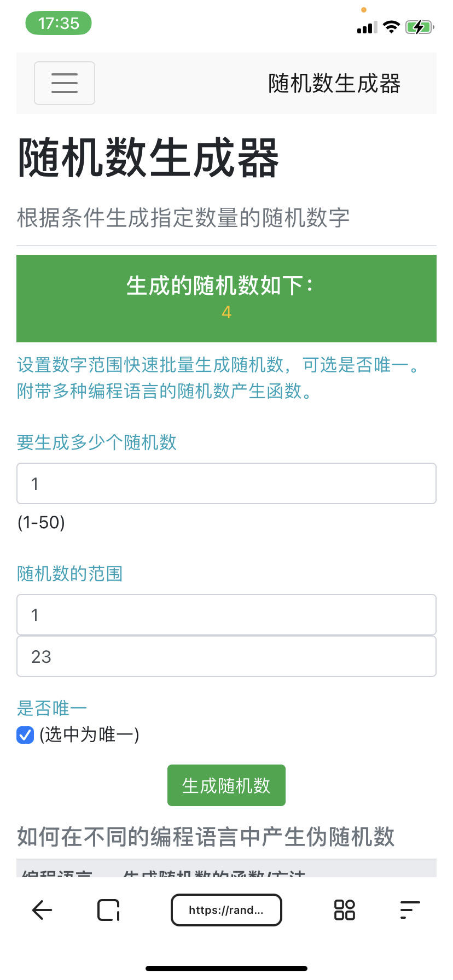
Task: Open the browser tabs icon
Action: [x=108, y=910]
